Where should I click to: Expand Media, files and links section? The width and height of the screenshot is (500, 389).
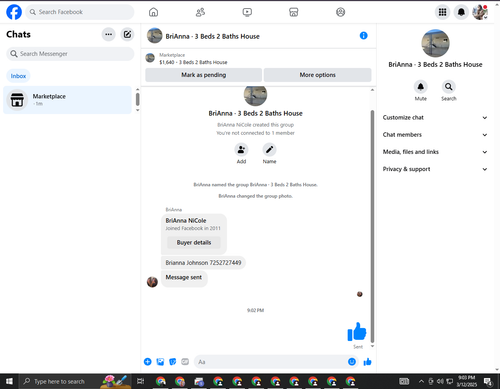(435, 152)
